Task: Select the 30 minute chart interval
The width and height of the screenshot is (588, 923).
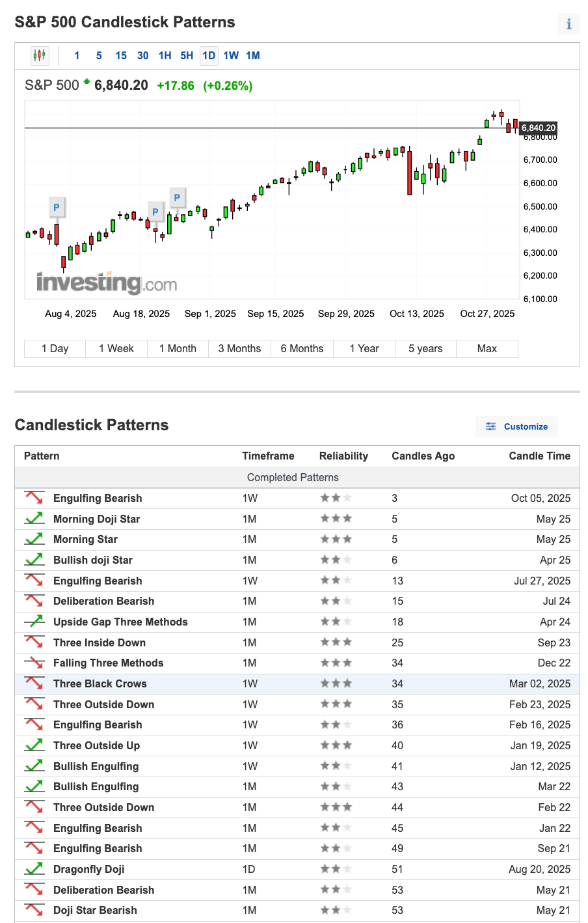Action: 143,55
